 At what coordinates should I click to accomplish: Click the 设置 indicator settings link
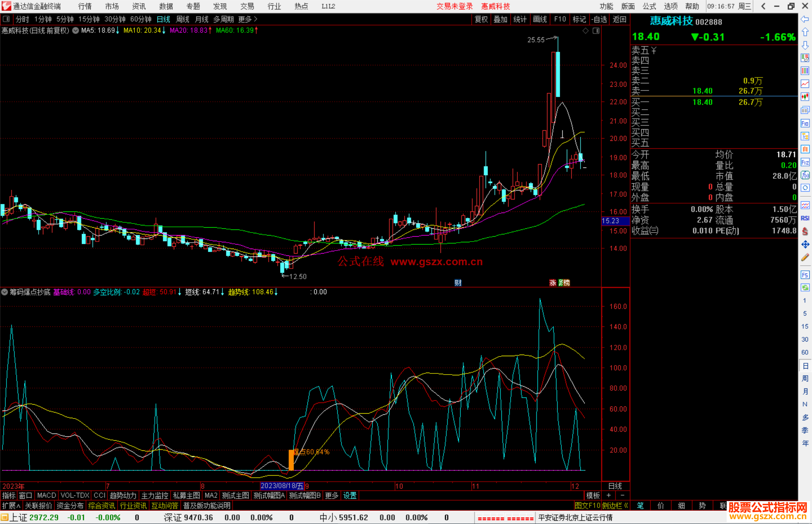[350, 495]
